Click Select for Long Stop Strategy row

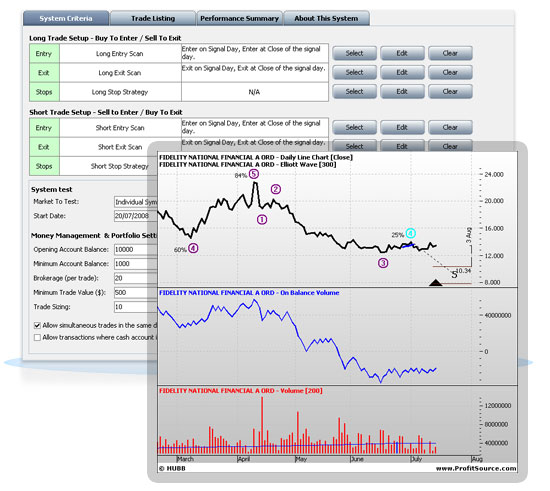354,92
